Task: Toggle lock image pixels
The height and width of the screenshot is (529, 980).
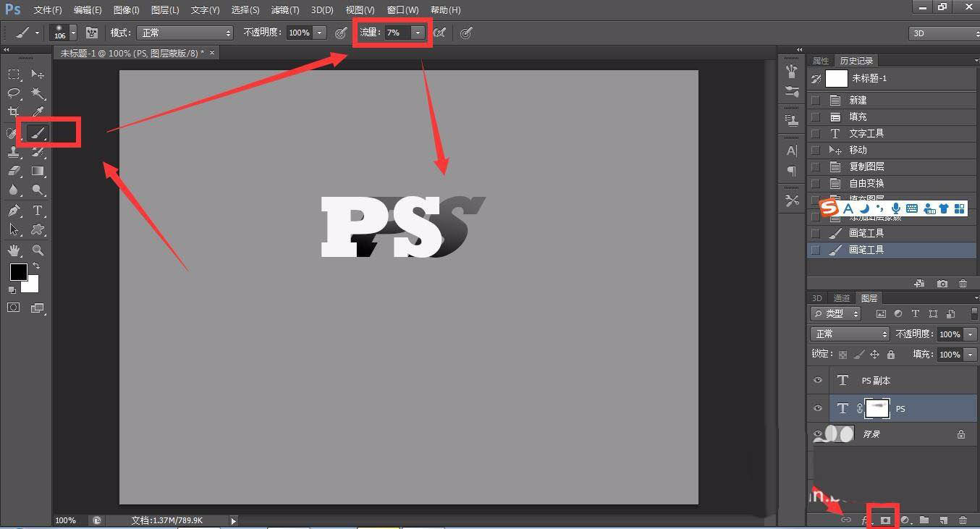Action: click(x=858, y=355)
